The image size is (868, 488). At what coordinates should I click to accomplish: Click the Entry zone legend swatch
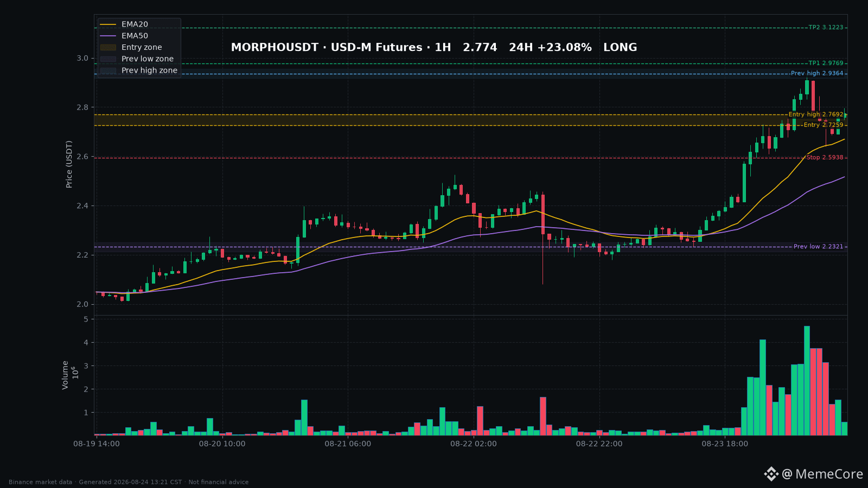[x=108, y=48]
